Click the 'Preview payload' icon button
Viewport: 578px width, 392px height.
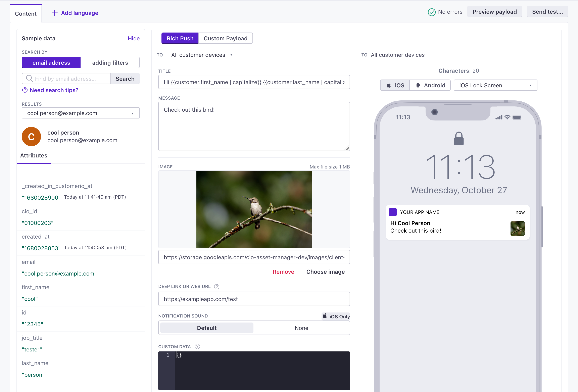tap(494, 12)
